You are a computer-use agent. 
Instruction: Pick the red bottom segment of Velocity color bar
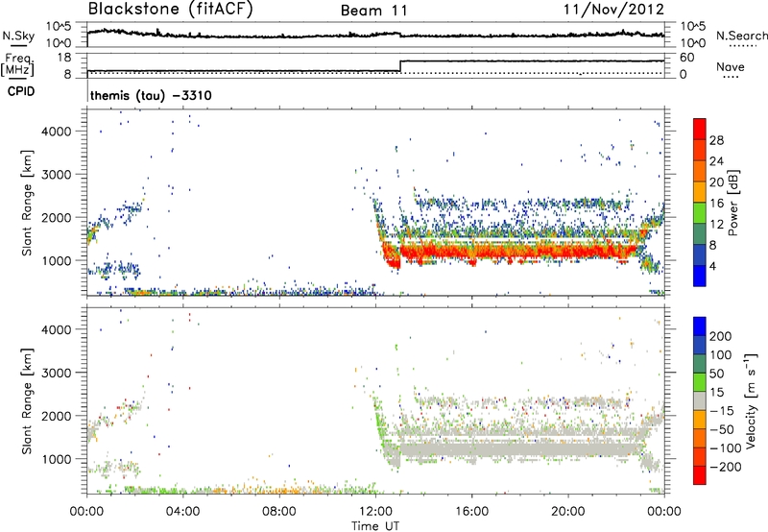point(700,475)
